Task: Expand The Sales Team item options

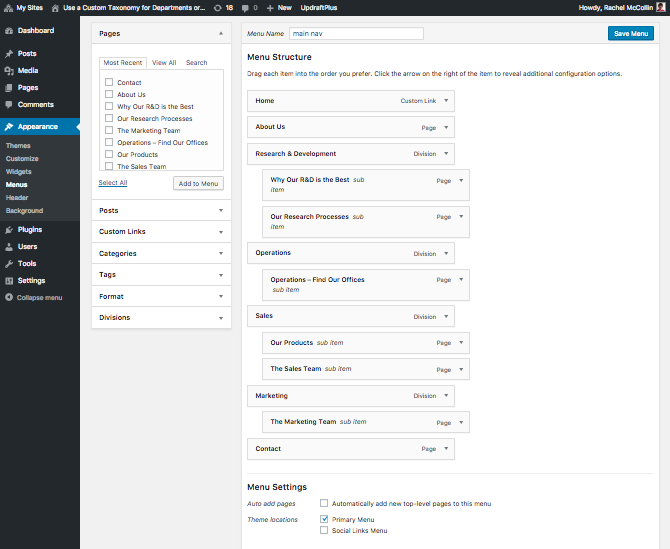Action: coord(461,369)
